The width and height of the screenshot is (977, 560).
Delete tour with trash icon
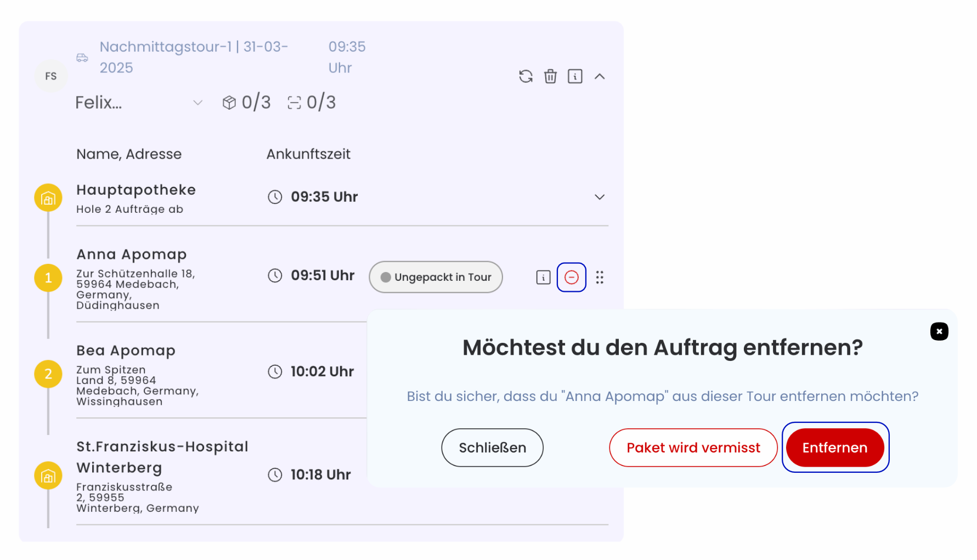[x=550, y=76]
